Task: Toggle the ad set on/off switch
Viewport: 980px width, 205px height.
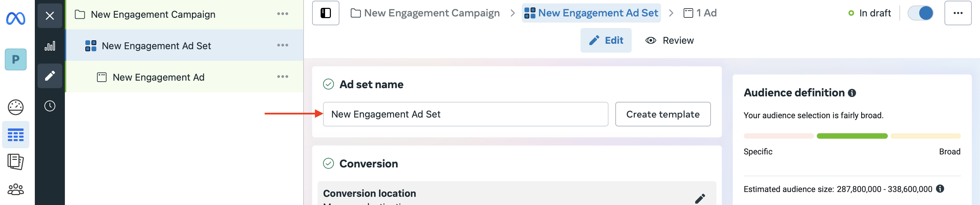Action: click(920, 13)
